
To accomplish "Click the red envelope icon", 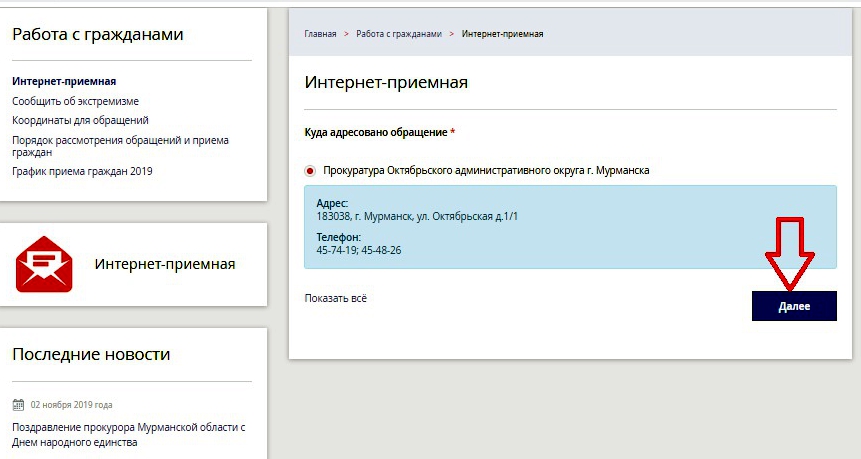I will point(44,264).
